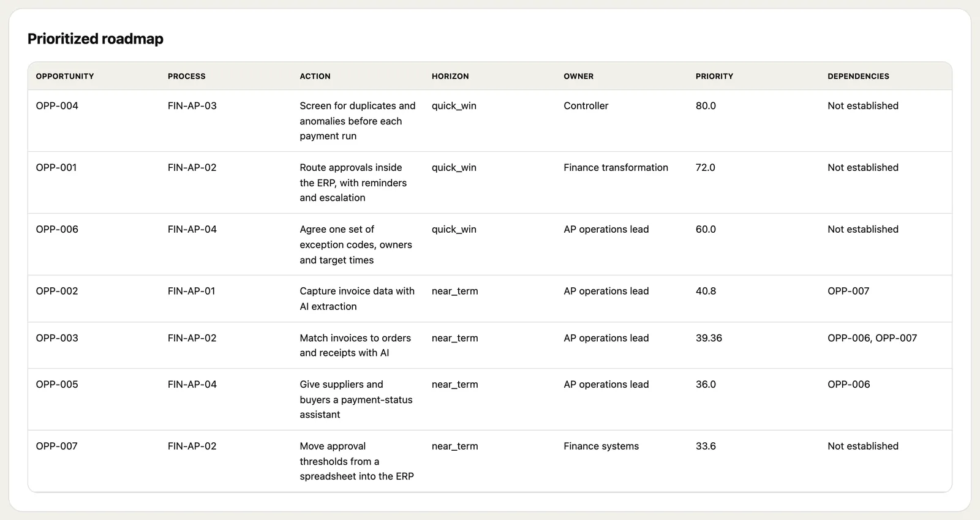Click quick_win in the OPP-006 row

[454, 230]
